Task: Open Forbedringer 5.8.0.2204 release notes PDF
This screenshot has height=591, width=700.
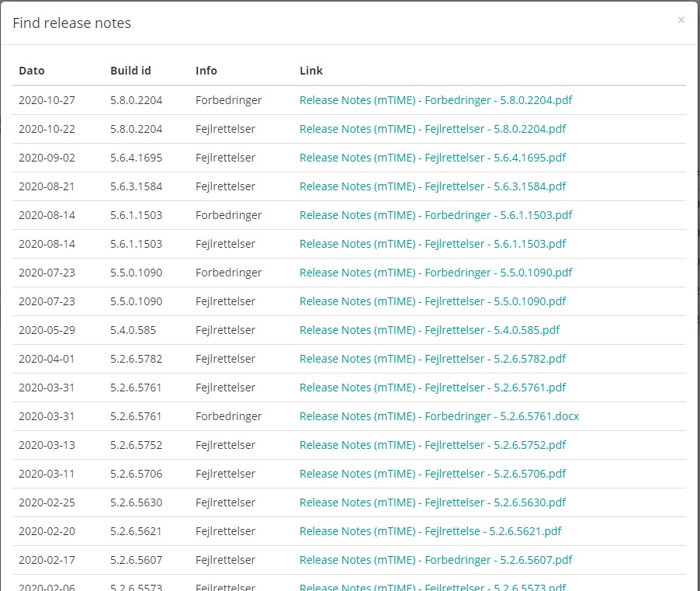Action: point(435,100)
